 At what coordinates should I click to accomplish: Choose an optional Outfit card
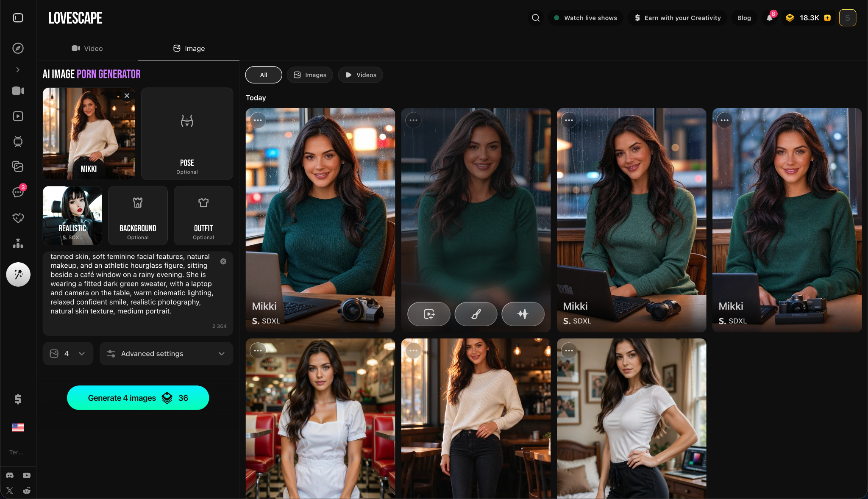[x=203, y=216]
